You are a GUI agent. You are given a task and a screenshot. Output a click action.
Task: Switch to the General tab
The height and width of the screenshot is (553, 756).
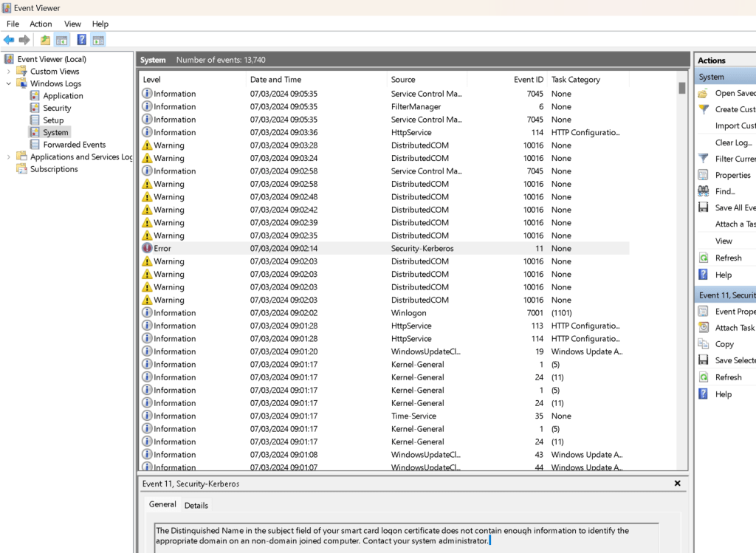point(162,504)
